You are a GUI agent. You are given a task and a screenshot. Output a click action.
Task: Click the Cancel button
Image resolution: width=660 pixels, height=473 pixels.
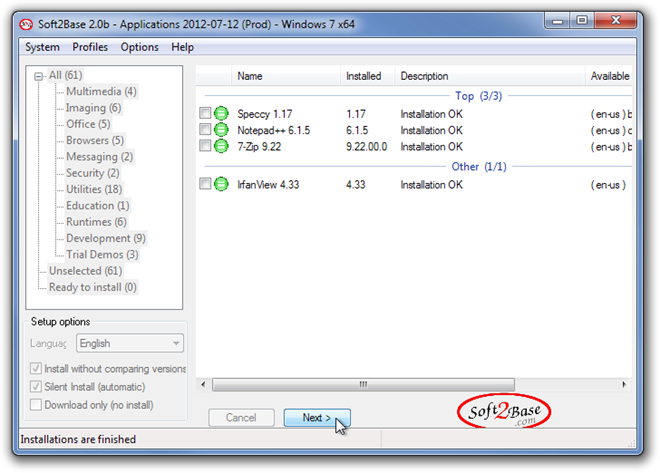click(x=241, y=418)
